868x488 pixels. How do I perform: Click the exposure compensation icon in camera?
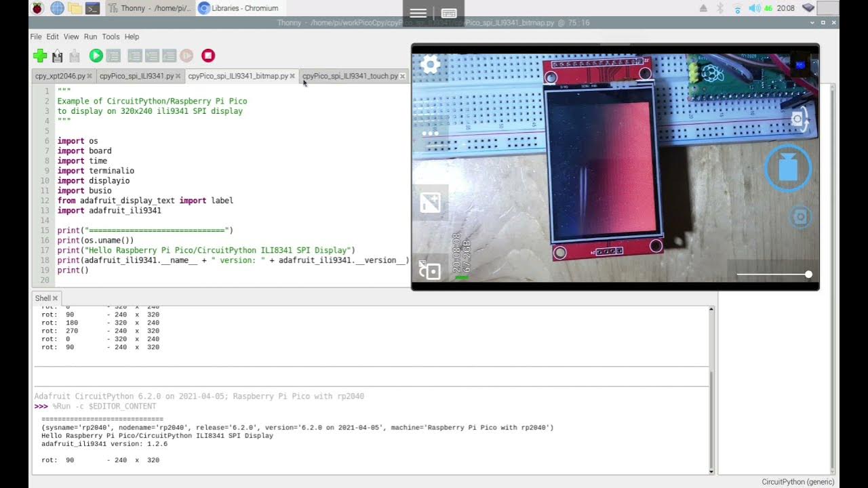click(431, 203)
